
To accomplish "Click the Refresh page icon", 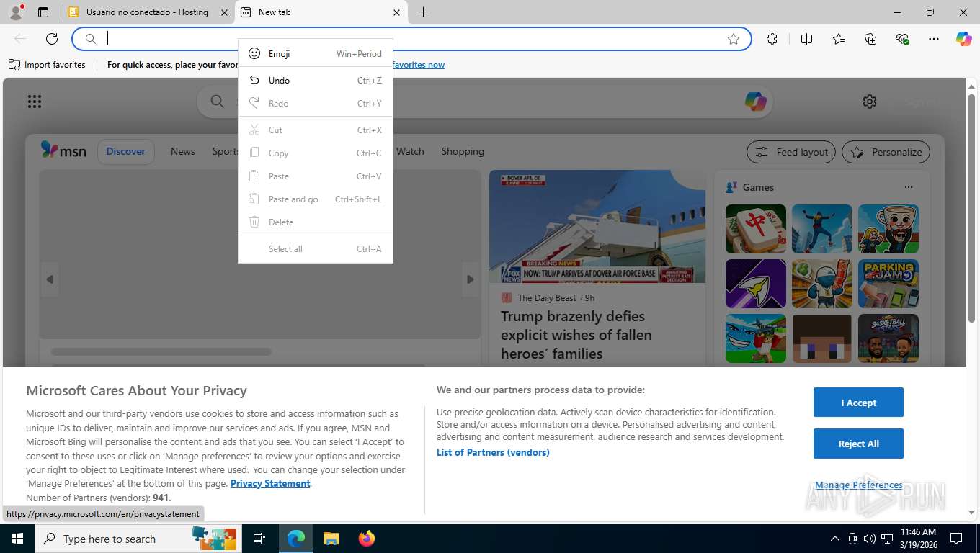I will (52, 39).
